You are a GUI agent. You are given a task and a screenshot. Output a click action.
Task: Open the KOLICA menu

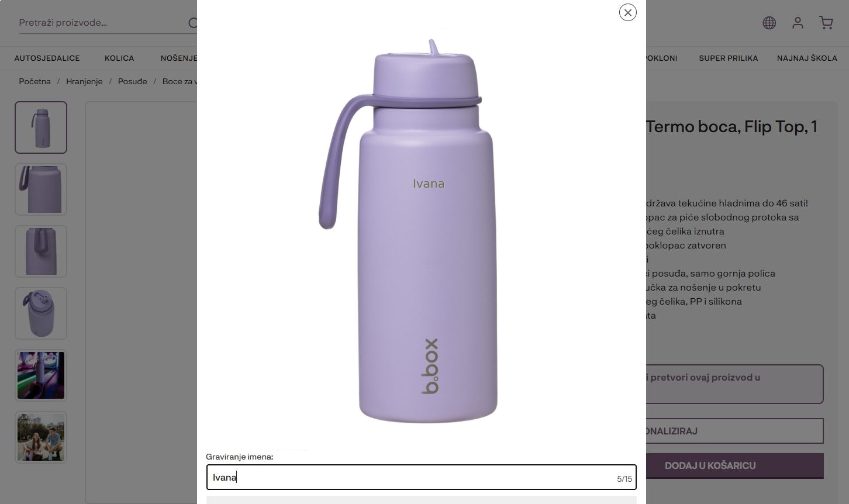[119, 58]
